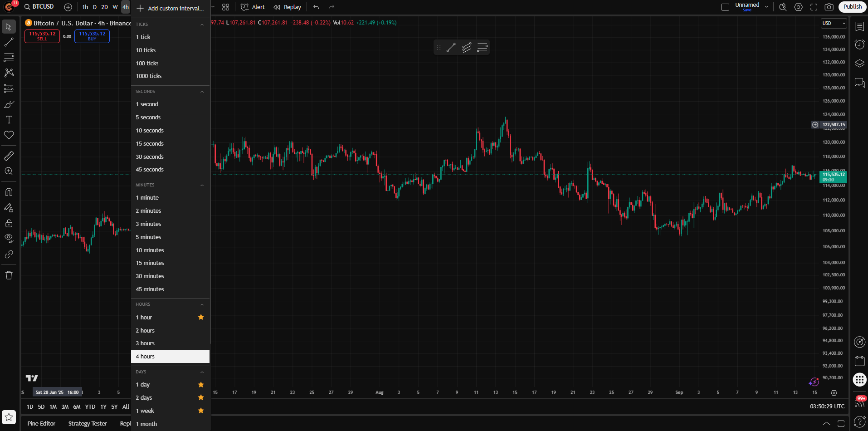
Task: Unfavorite the 1 week interval star
Action: [x=201, y=411]
